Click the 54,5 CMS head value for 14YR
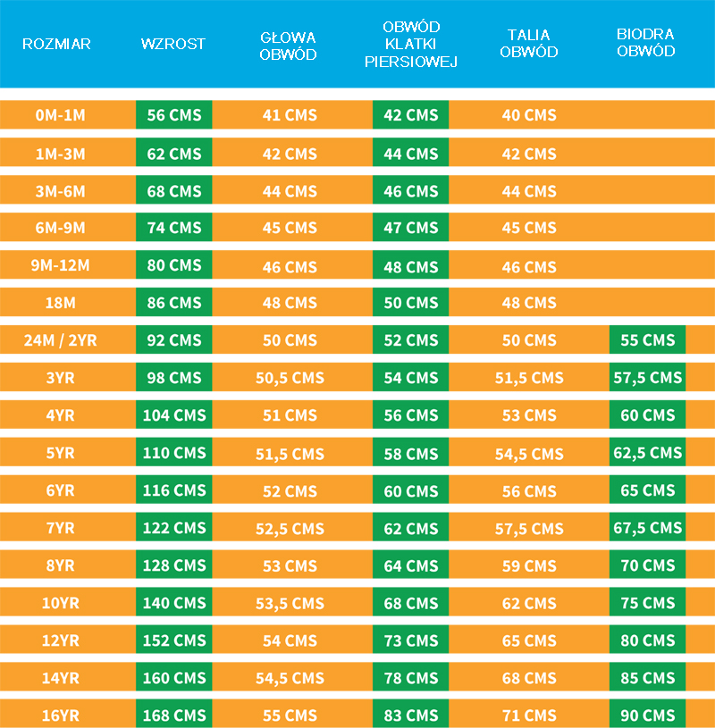Screen dimensions: 715x728 (x=290, y=678)
